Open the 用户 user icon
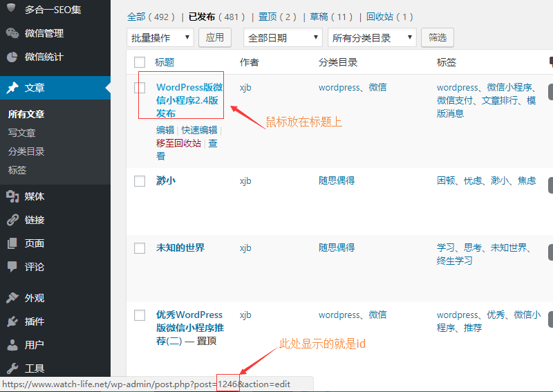Screen dimensions: 553x392 12,345
